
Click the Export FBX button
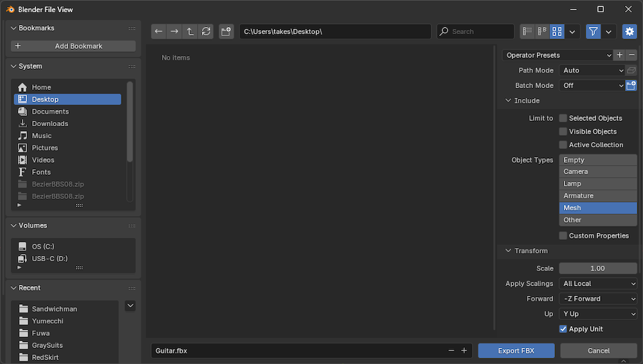516,350
